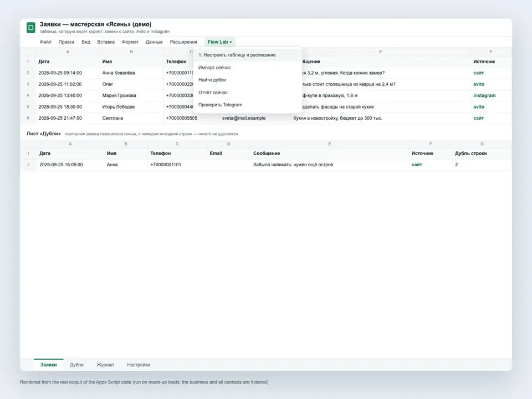Click the Дубль строки header cell
The height and width of the screenshot is (399, 532).
click(482, 154)
